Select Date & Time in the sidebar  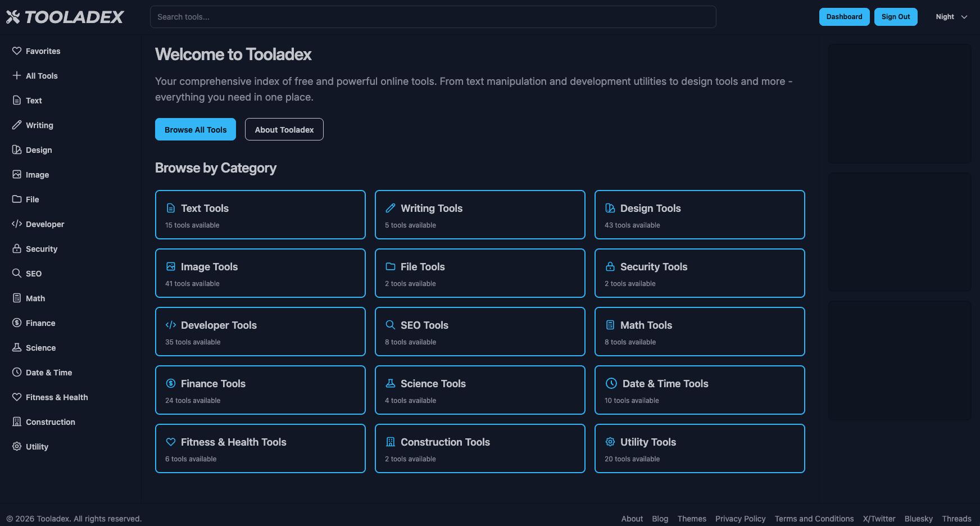pyautogui.click(x=48, y=373)
